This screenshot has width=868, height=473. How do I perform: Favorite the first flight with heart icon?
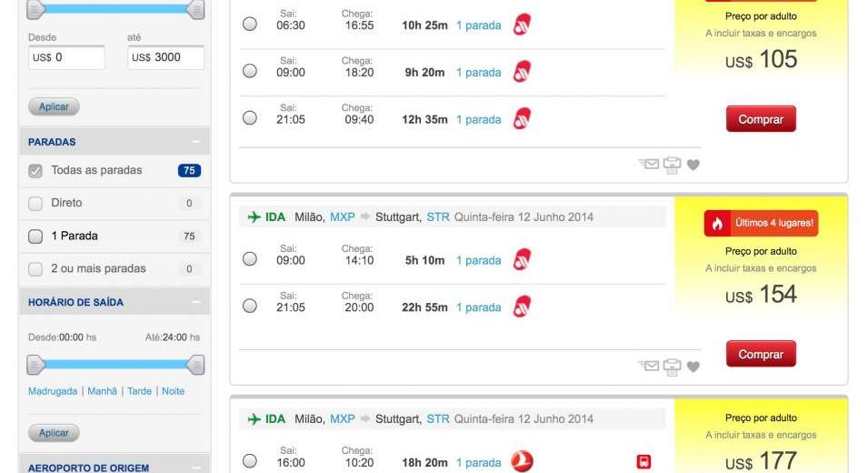point(693,165)
